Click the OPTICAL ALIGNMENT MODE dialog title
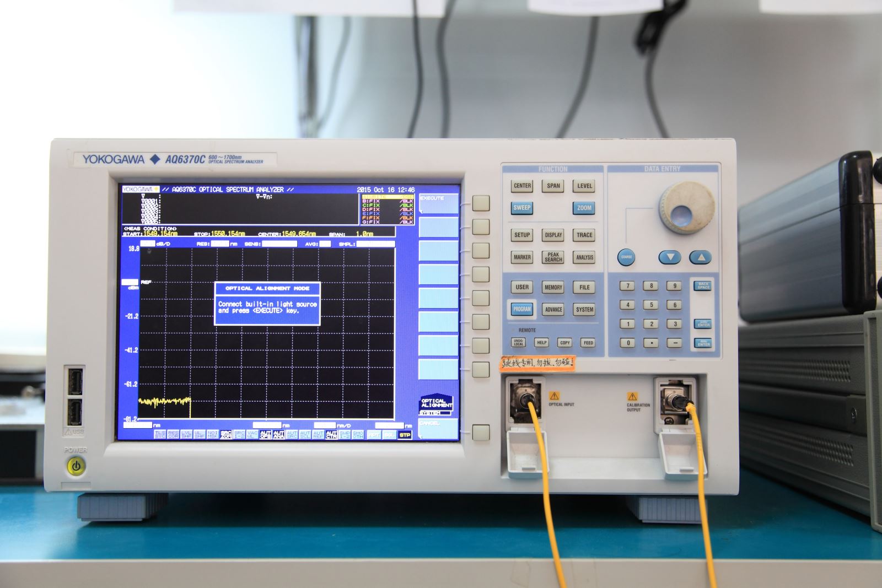The height and width of the screenshot is (588, 882). tap(267, 288)
